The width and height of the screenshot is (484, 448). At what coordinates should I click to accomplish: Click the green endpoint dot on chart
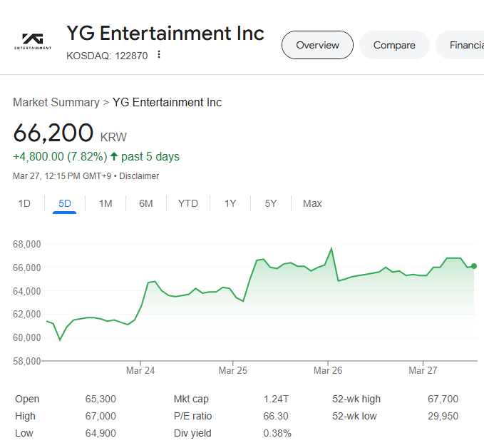(474, 266)
